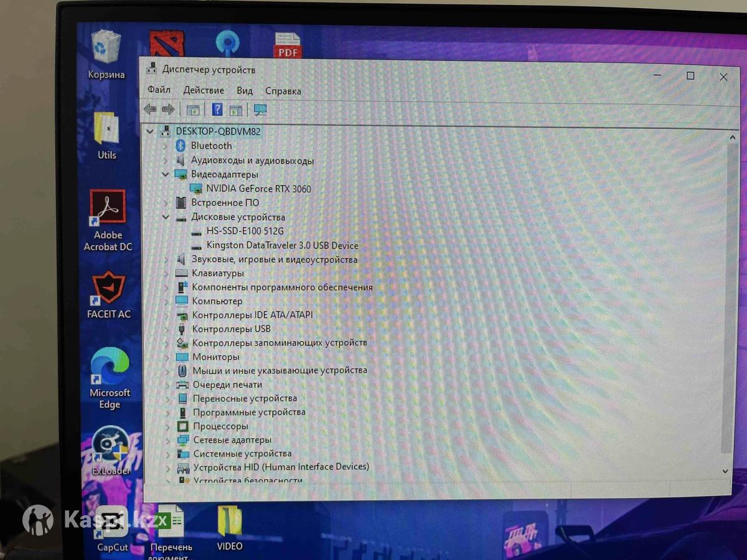Open the Действие menu

click(204, 90)
